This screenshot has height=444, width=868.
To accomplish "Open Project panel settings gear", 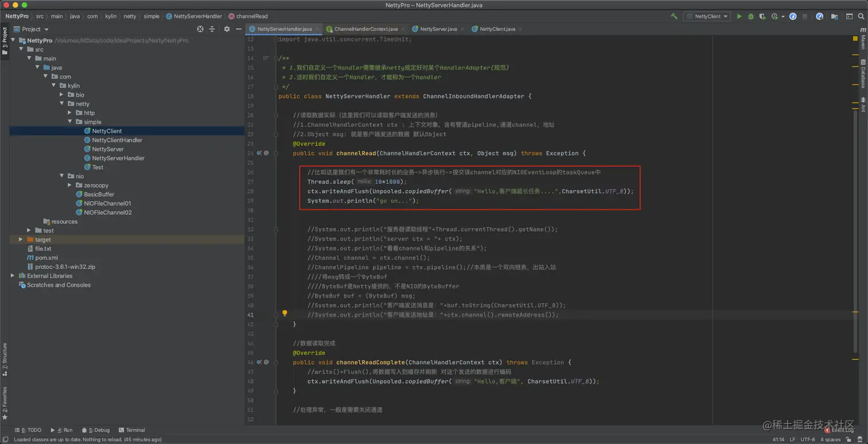I will tap(227, 29).
